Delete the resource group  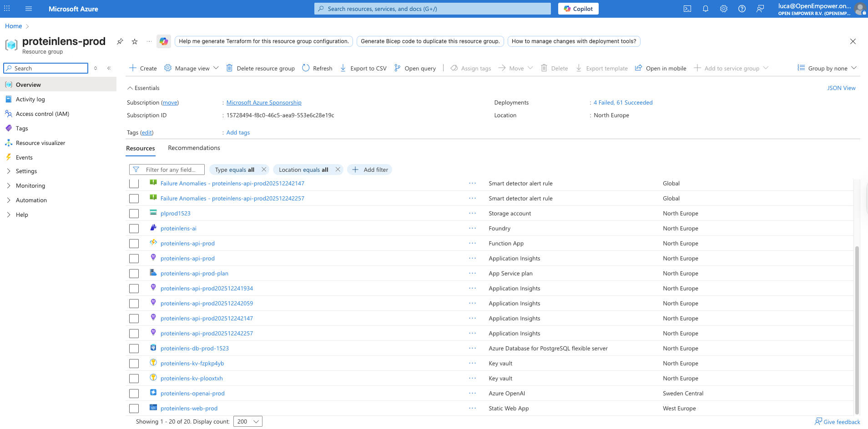(x=261, y=68)
